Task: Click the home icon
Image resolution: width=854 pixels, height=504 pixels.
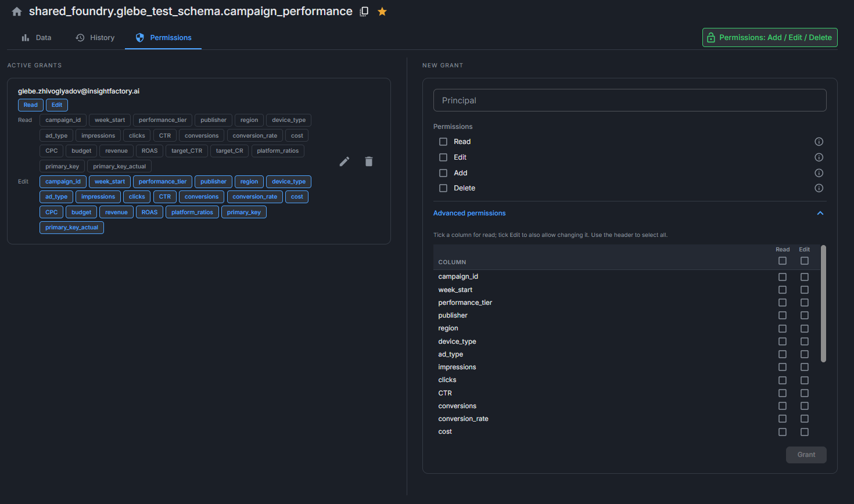Action: tap(17, 12)
